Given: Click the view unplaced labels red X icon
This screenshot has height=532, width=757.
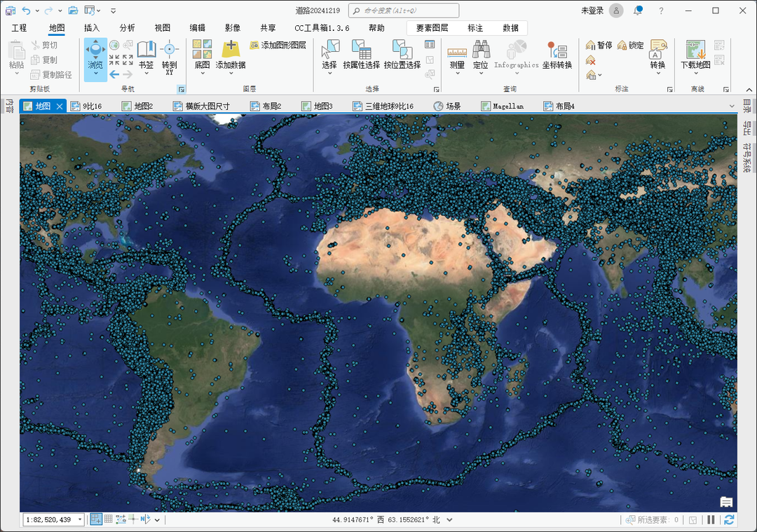Looking at the screenshot, I should [x=590, y=60].
